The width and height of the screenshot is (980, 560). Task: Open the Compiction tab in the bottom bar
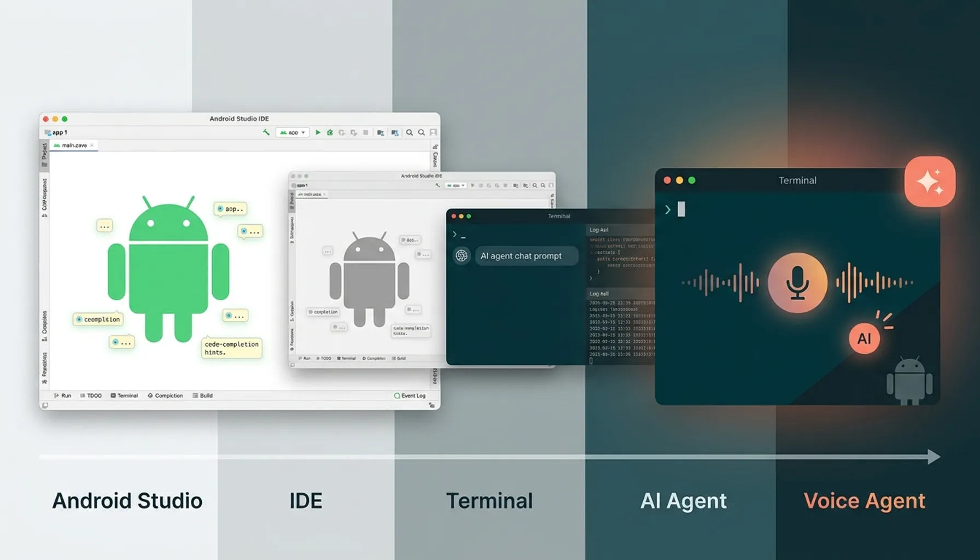[x=165, y=395]
